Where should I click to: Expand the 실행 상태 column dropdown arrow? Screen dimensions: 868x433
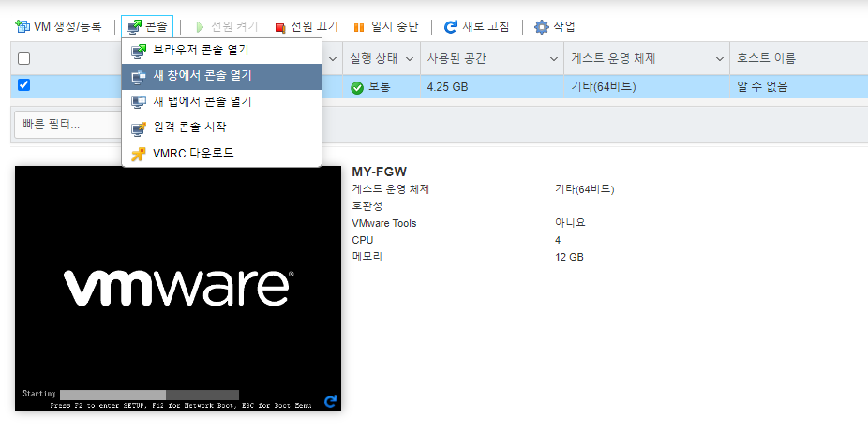coord(410,59)
